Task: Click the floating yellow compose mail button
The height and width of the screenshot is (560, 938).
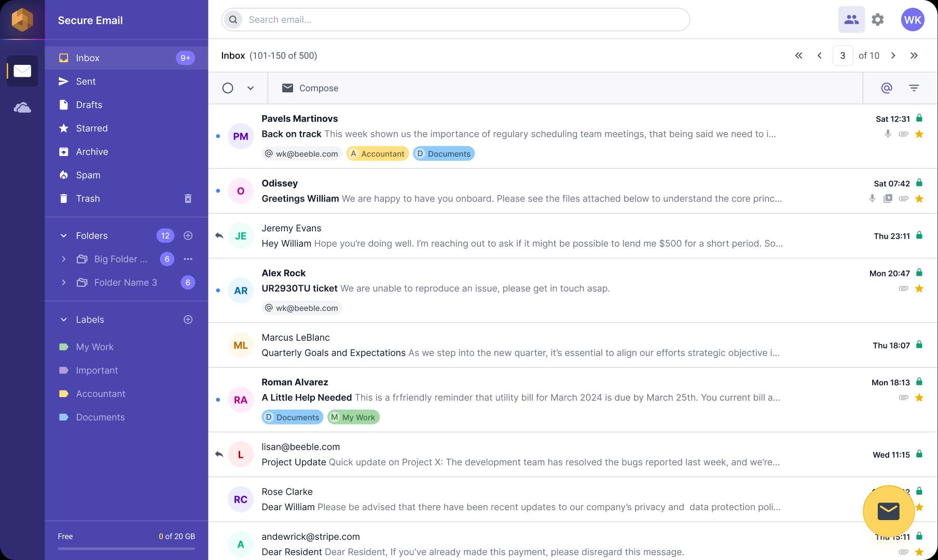Action: [x=889, y=511]
